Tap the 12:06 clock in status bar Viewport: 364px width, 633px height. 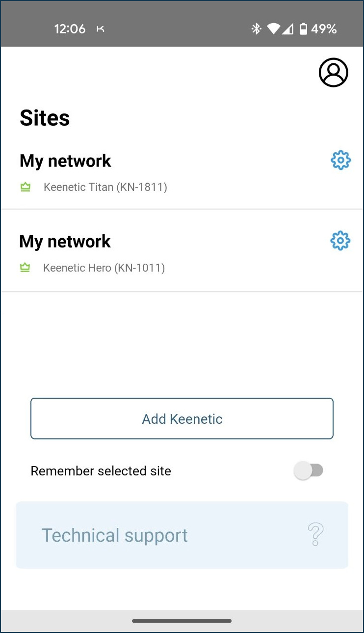point(70,29)
